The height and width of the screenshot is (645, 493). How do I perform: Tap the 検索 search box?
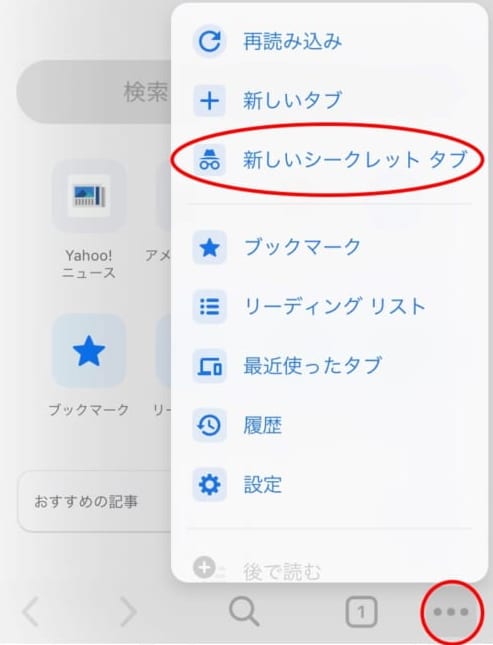[95, 91]
